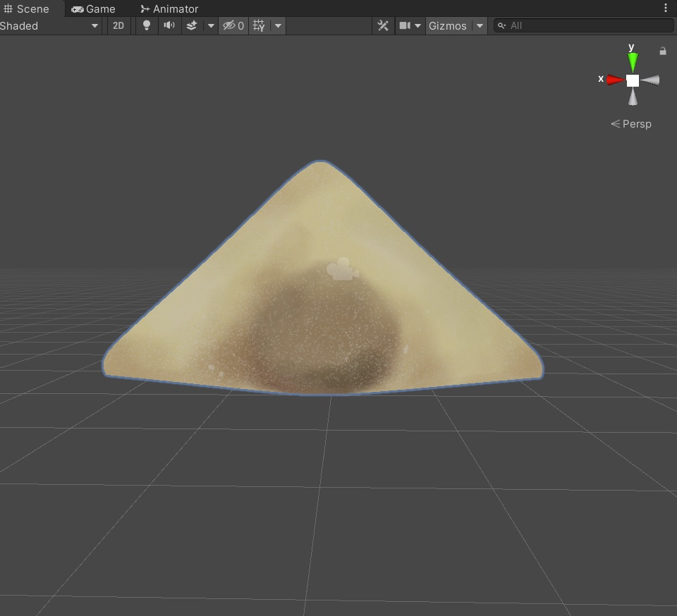Toggle scene audio speaker icon
Screen dimensions: 677x616
(x=169, y=26)
